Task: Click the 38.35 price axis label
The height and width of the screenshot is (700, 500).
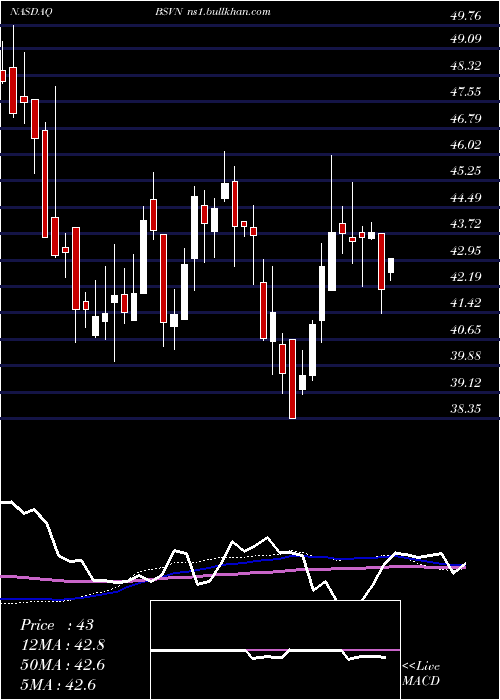Action: [466, 409]
